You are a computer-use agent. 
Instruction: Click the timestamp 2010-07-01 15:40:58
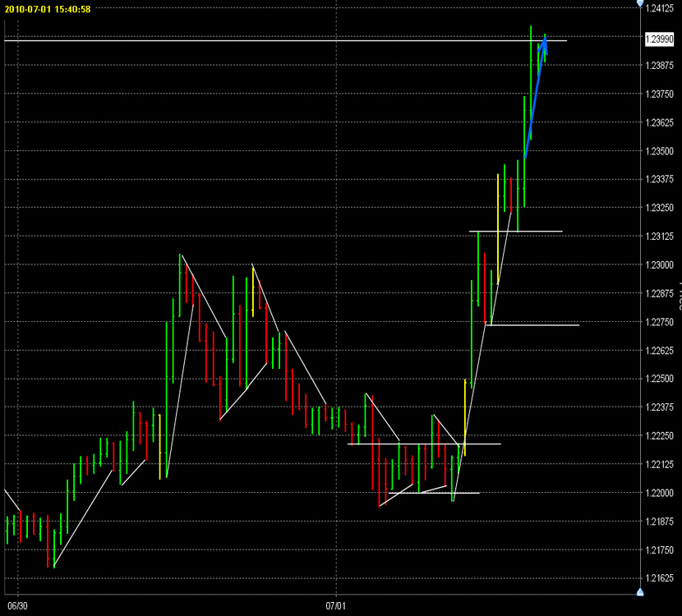pos(48,9)
